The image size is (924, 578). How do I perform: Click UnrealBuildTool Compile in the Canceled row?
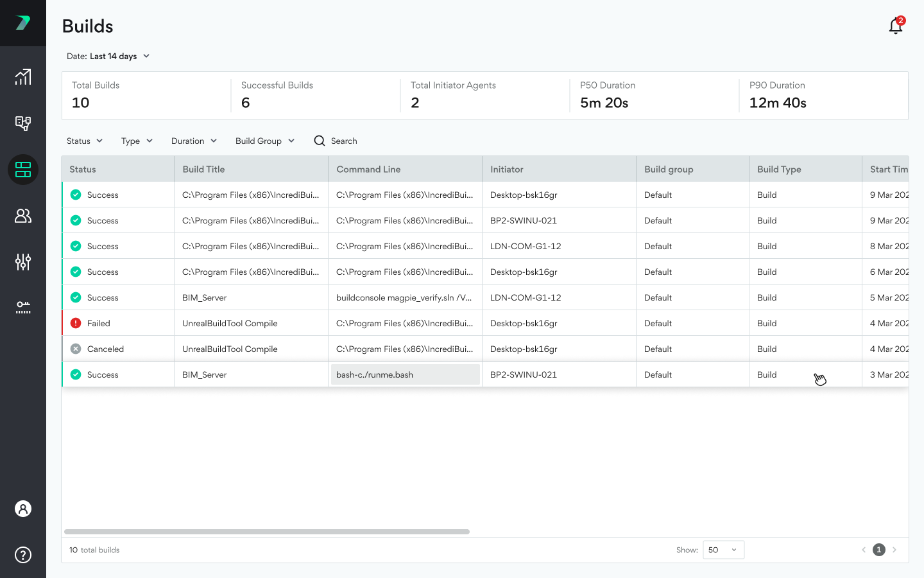click(x=230, y=349)
